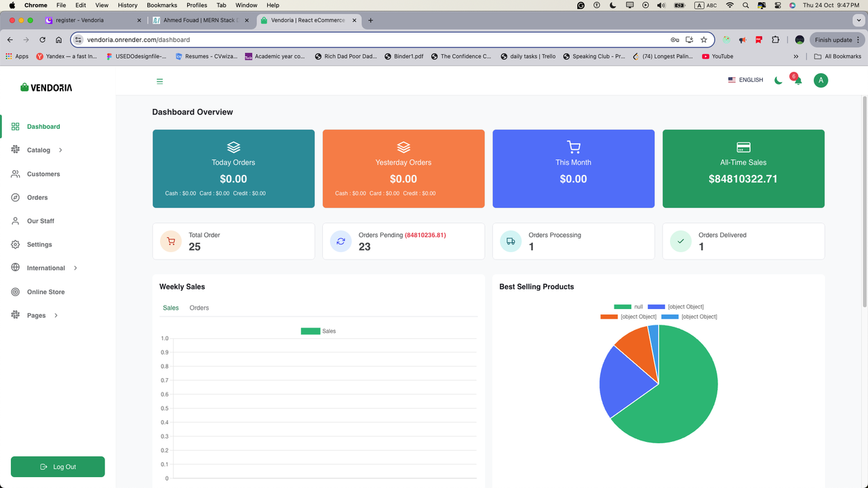This screenshot has height=488, width=868.
Task: Click the browser address bar URL
Action: (x=138, y=40)
